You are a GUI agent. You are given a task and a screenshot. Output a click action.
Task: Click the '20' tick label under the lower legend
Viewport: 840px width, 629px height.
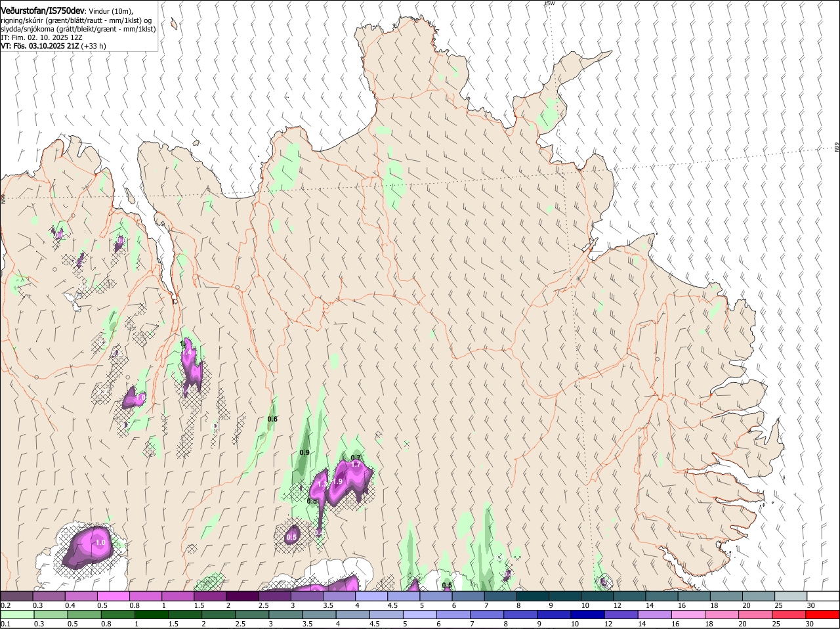744,624
